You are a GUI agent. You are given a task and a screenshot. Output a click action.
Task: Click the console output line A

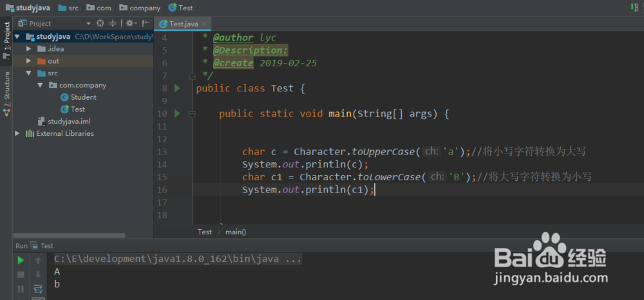(57, 272)
